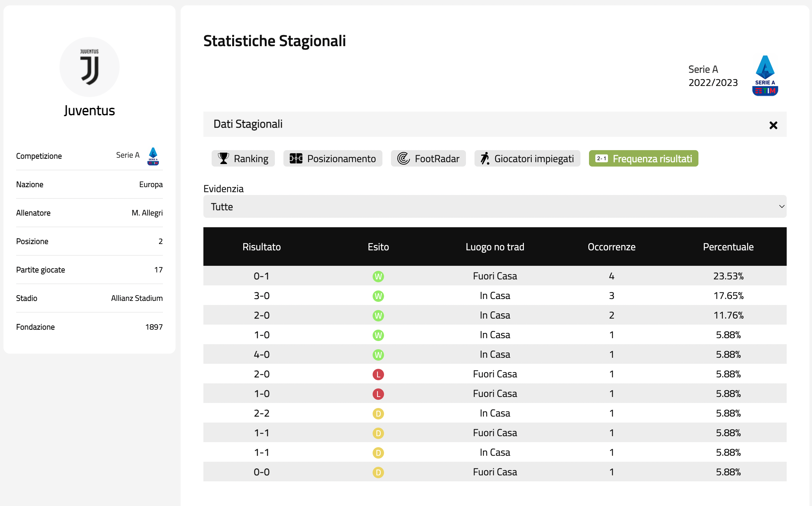Click the yellow D badge for 0-0
This screenshot has height=506, width=812.
[x=378, y=472]
